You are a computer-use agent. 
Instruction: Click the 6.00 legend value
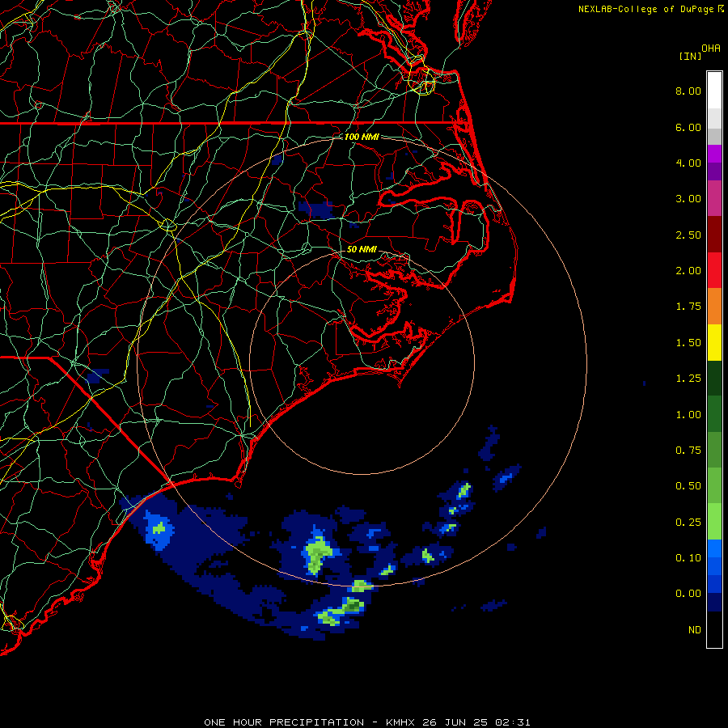tap(688, 127)
